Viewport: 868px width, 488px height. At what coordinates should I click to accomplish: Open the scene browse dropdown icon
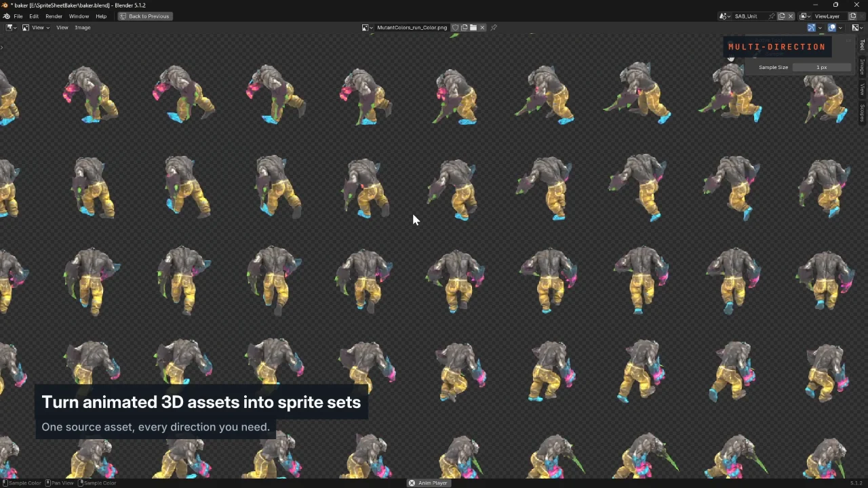725,16
